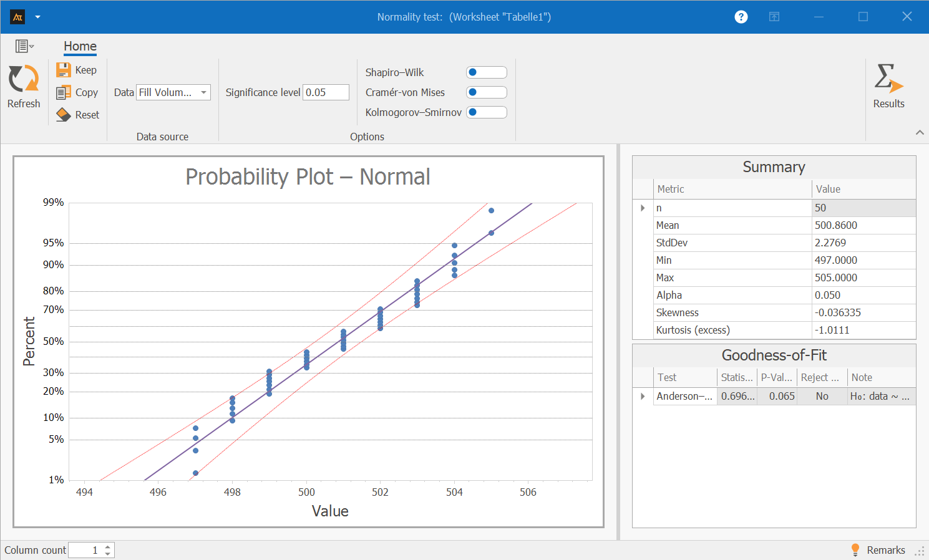Image resolution: width=929 pixels, height=560 pixels.
Task: Enable the Shapiro–Wilk test toggle
Action: point(486,72)
